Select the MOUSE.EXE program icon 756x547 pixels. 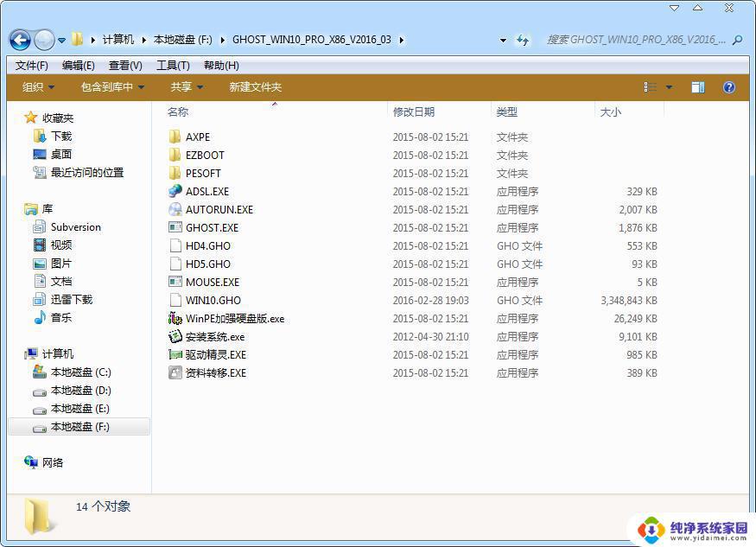coord(175,282)
